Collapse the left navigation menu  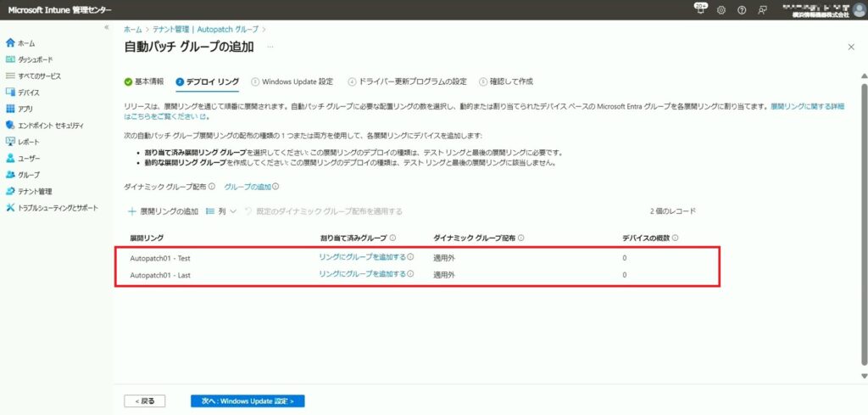pyautogui.click(x=106, y=28)
